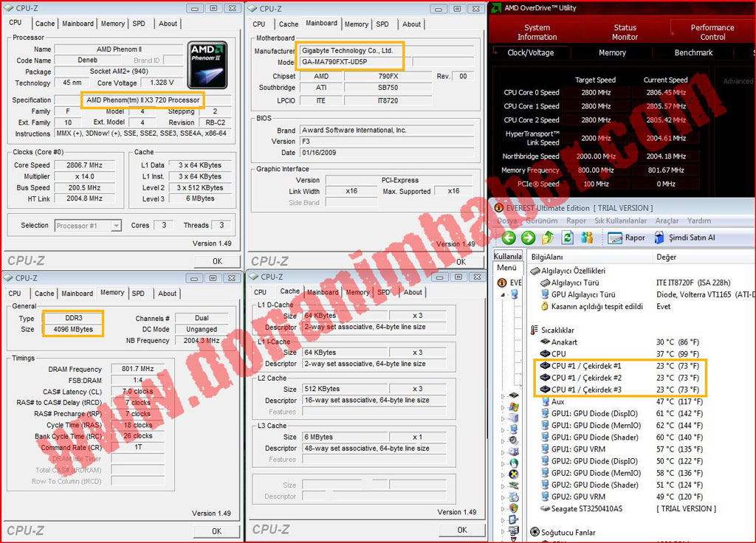Select the security shield icon in Everest's tree
The image size is (756, 543).
pos(514,509)
